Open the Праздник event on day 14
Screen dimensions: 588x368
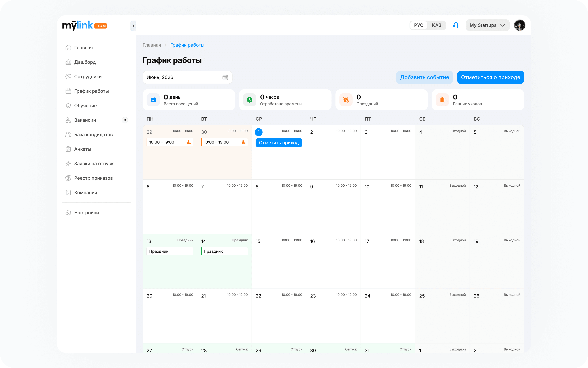(224, 251)
